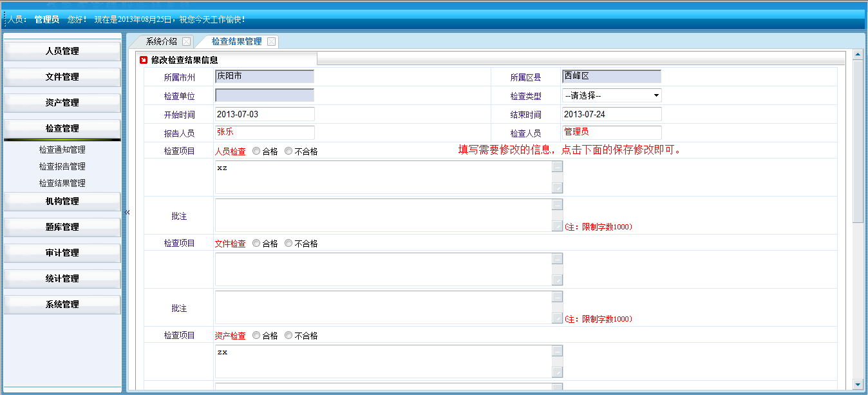Collapse the sidebar with the « handle

(x=127, y=212)
